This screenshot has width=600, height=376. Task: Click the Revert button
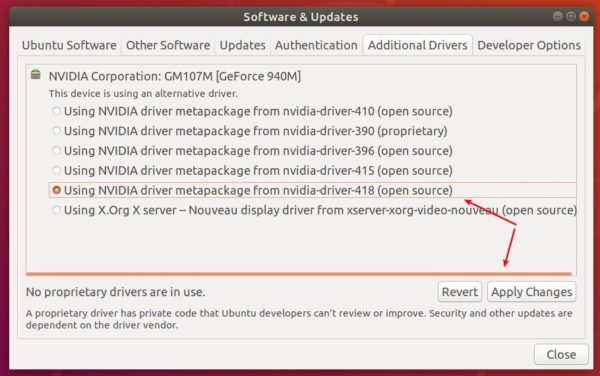pyautogui.click(x=460, y=292)
